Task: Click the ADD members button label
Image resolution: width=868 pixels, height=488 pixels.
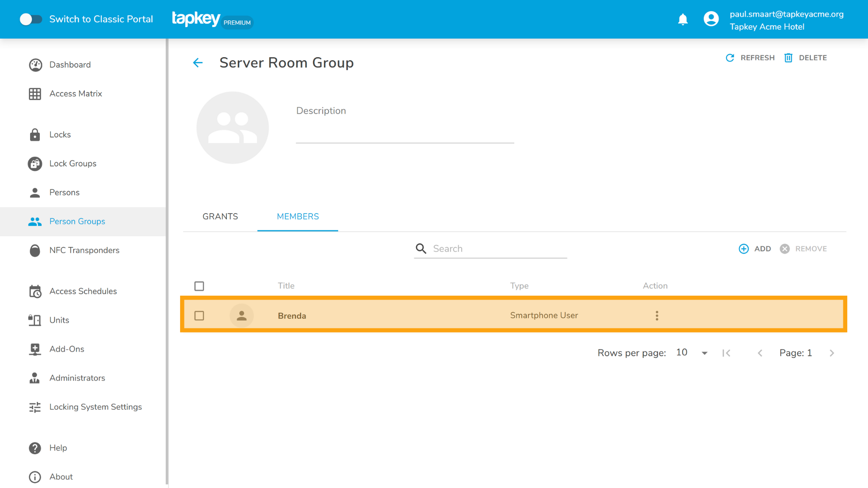Action: pyautogui.click(x=762, y=249)
